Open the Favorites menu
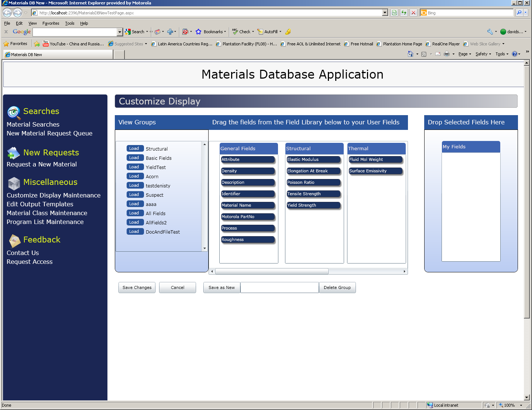The image size is (532, 410). [x=51, y=23]
